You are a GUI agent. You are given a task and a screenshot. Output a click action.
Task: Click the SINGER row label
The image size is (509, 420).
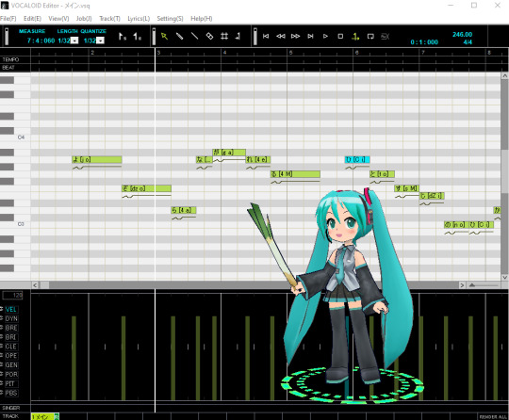coord(11,408)
